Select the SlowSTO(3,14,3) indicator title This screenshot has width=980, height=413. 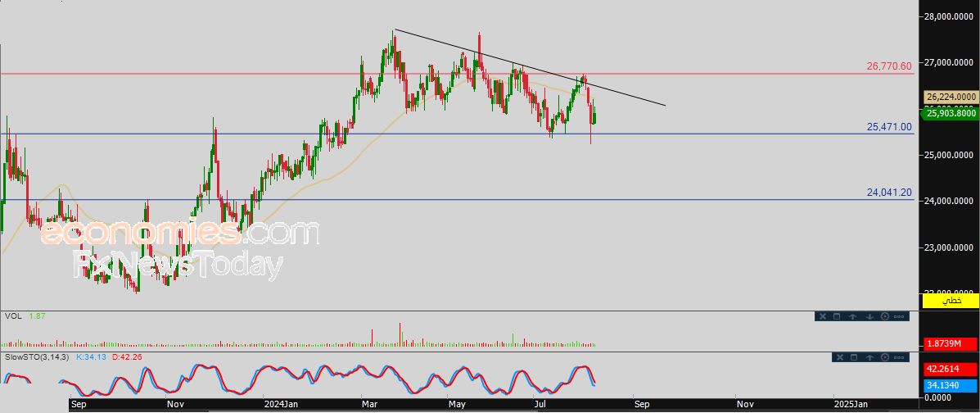pos(38,356)
